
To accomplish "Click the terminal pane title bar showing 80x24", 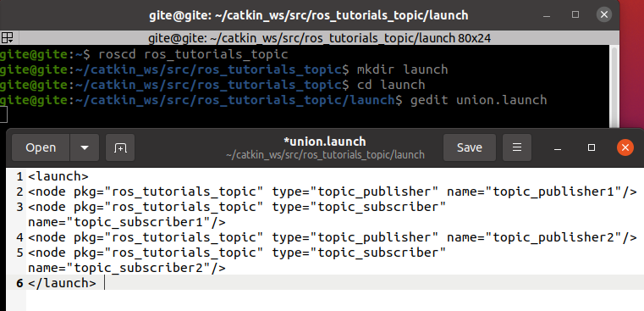I will pyautogui.click(x=319, y=38).
